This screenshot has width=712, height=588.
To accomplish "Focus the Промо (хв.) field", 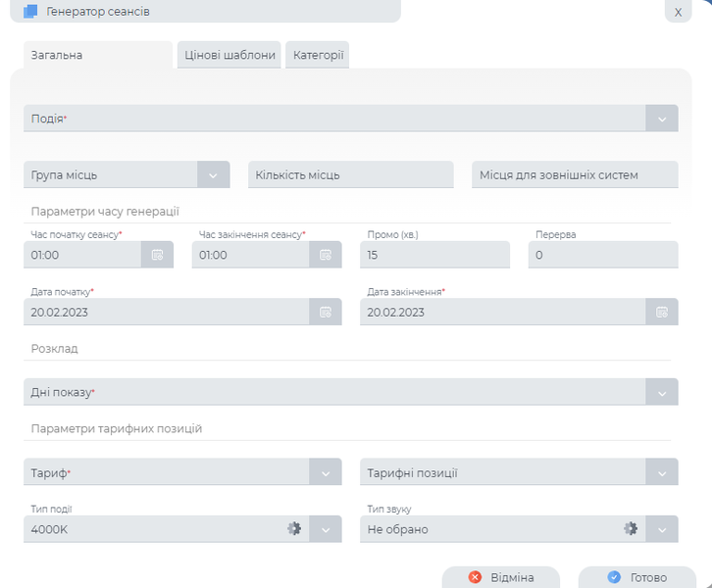I will [434, 255].
